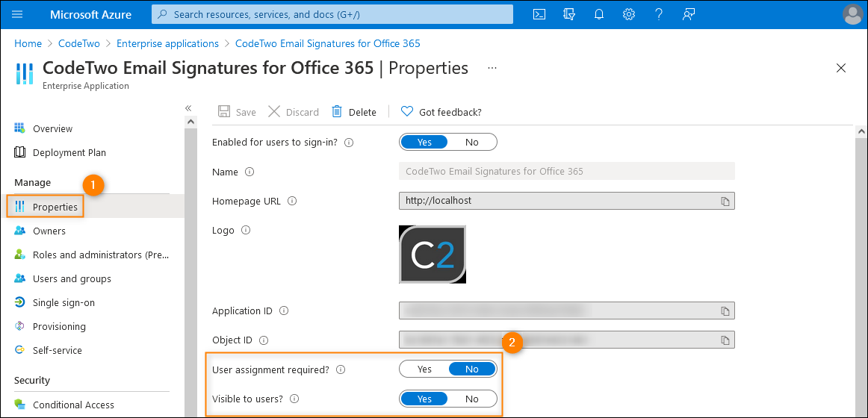
Task: Go to Enterprise applications breadcrumb
Action: coord(168,43)
